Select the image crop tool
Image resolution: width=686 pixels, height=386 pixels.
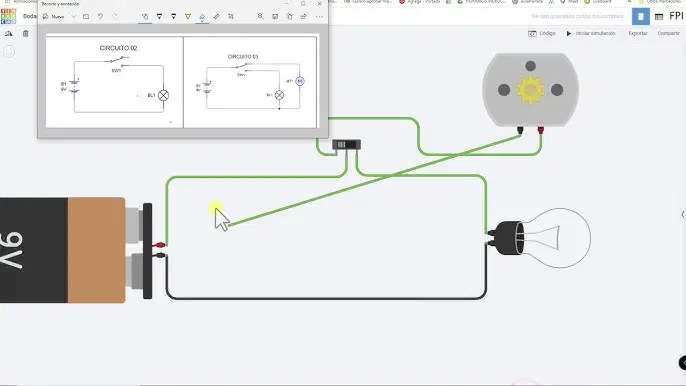coord(231,17)
